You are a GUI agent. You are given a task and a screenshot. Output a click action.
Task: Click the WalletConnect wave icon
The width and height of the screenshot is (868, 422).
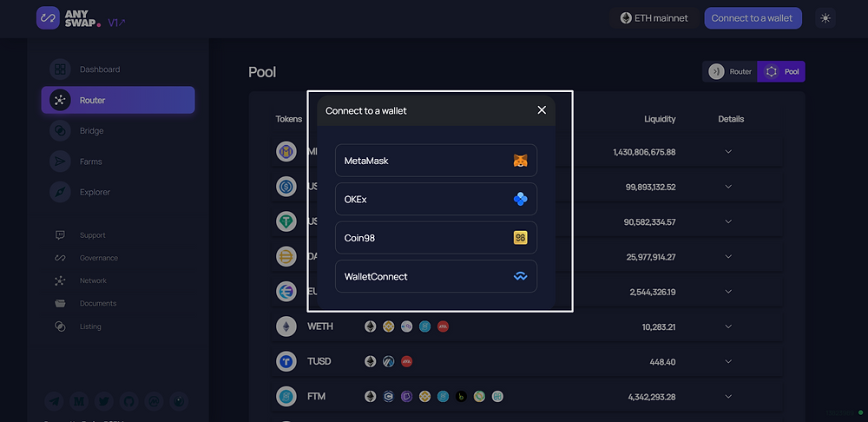pyautogui.click(x=520, y=276)
